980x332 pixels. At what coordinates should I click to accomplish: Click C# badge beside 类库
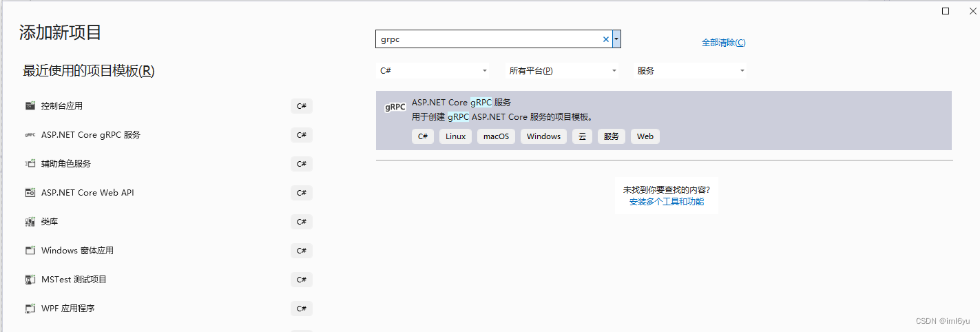click(x=302, y=222)
